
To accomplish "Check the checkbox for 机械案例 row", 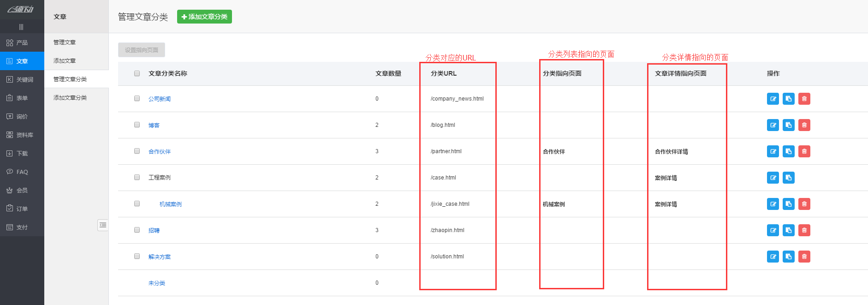I will (x=137, y=203).
